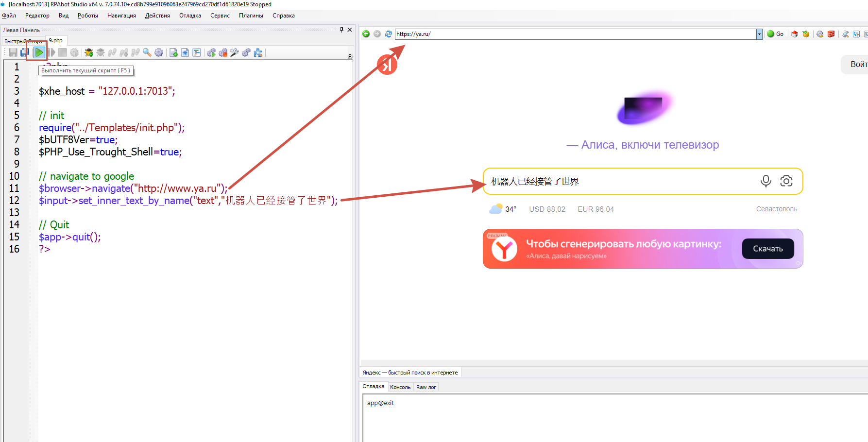Screen dimensions: 868x442
Task: Run current script with green play button
Action: (39, 52)
